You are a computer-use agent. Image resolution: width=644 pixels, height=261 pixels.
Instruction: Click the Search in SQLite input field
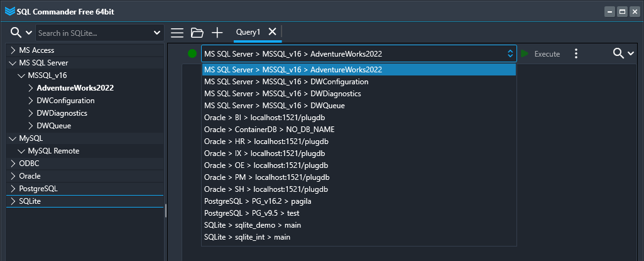94,33
